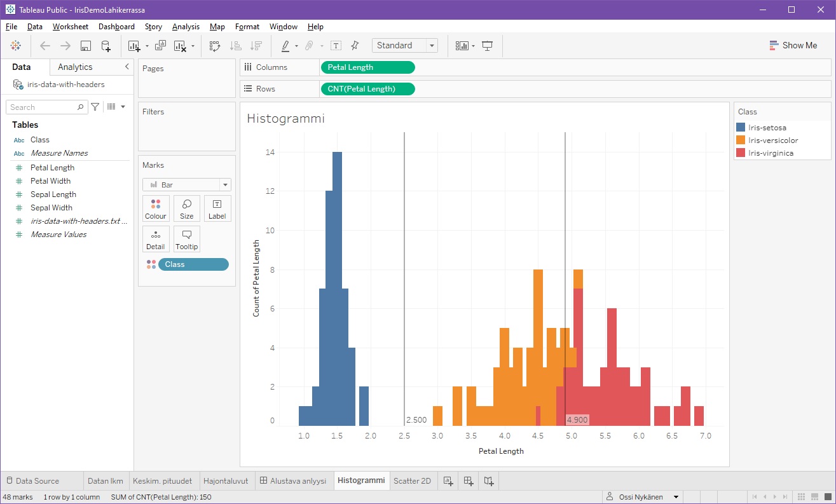Toggle the Show Me panel
This screenshot has height=504, width=836.
click(x=793, y=46)
